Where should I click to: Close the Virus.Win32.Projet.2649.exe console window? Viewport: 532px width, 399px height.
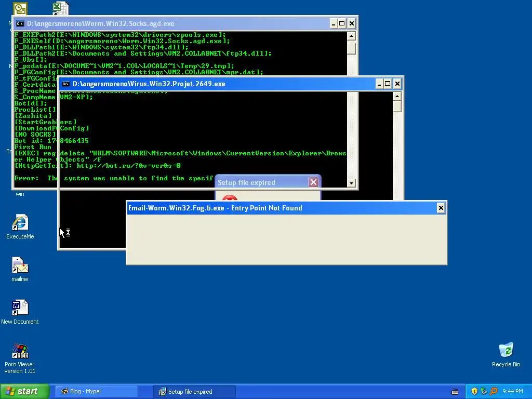click(x=397, y=84)
